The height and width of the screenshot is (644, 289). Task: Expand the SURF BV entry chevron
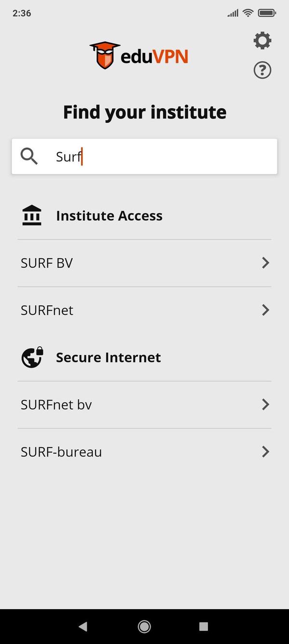point(265,262)
